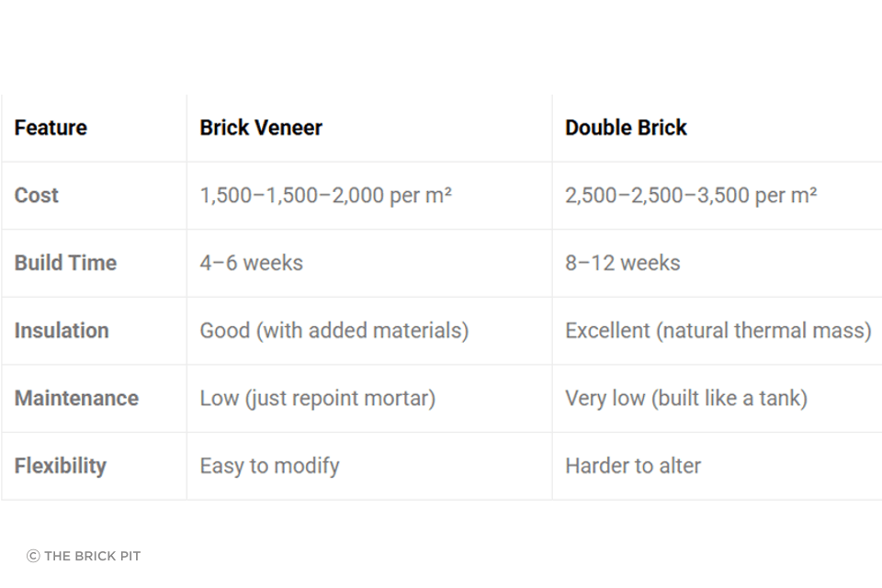Select the Excellent (natural thermal mass) cell
The width and height of the screenshot is (882, 588).
pos(718,331)
